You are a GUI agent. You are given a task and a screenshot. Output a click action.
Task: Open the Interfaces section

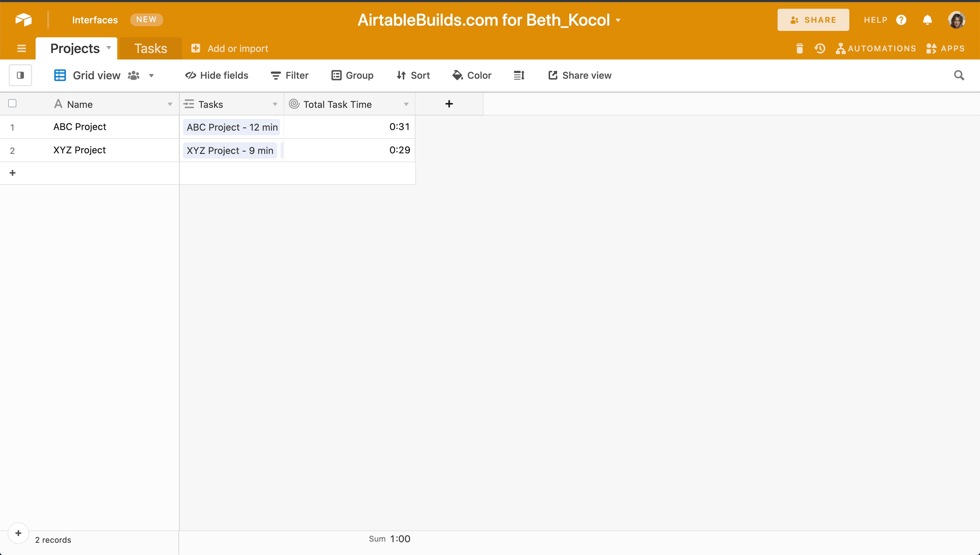pos(95,20)
